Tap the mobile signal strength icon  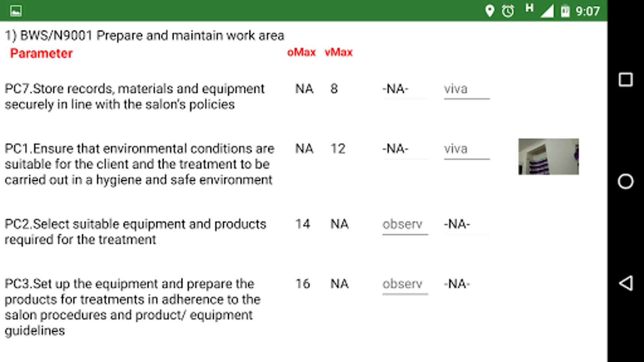(547, 11)
